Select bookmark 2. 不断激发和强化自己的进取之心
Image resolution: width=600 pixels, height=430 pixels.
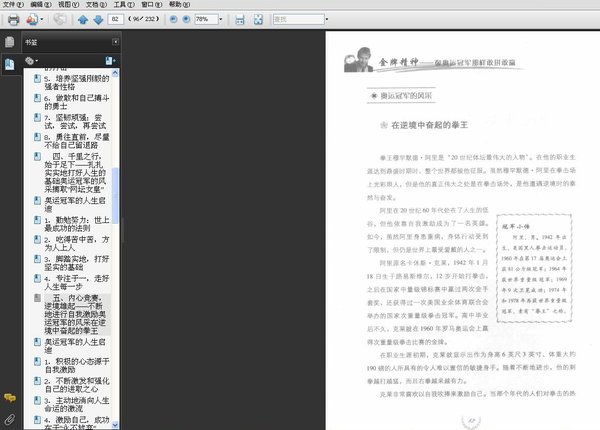[x=77, y=385]
